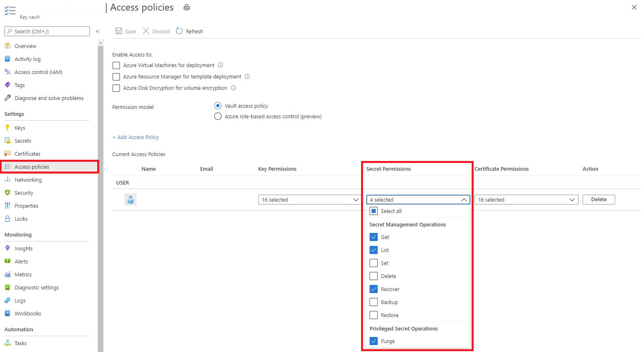
Task: Select Azure role-based access control radio button
Action: [x=218, y=116]
